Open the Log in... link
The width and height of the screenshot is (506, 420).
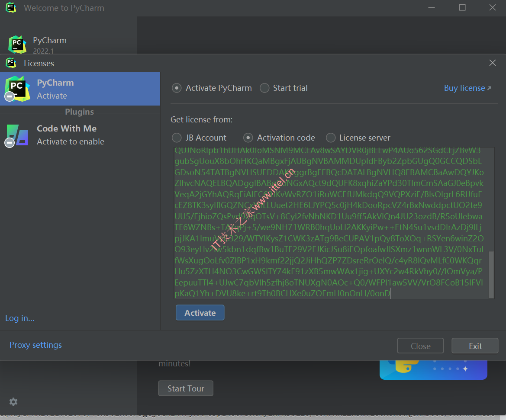click(x=19, y=318)
